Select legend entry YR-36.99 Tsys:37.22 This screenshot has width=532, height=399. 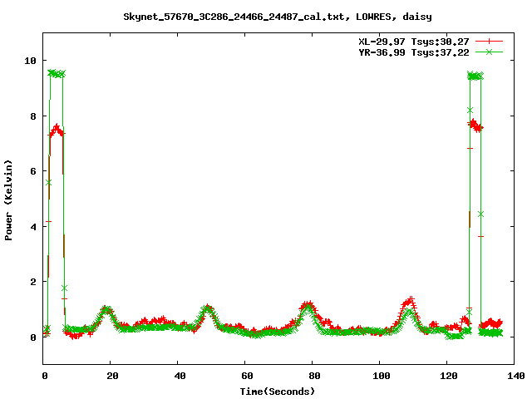point(414,52)
